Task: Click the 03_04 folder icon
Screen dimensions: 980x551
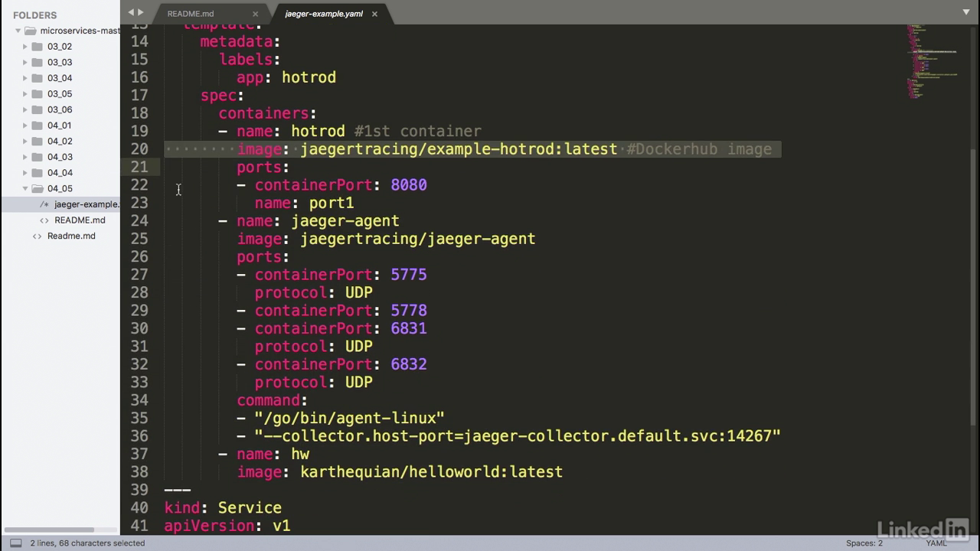Action: [x=37, y=78]
